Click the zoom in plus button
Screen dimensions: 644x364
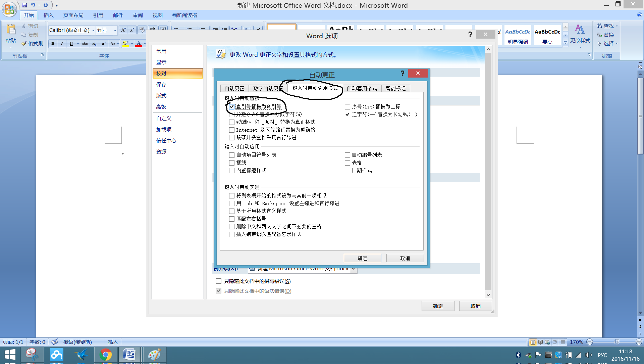[x=639, y=342]
